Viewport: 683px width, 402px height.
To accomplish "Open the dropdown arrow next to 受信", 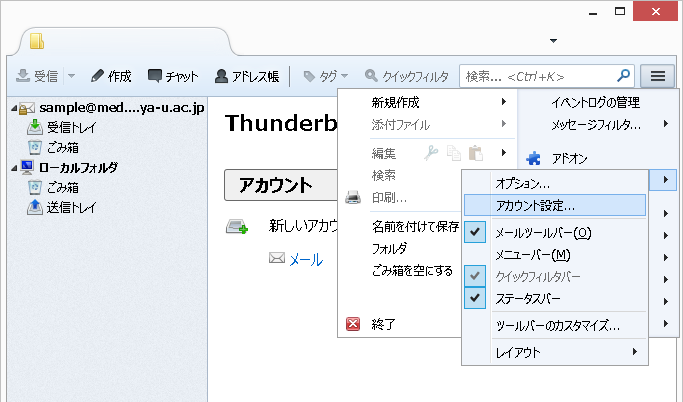I will 71,76.
